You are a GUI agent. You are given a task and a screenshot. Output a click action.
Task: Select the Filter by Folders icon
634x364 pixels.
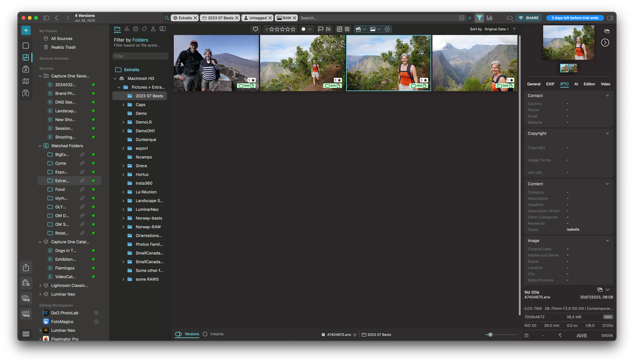tap(117, 29)
